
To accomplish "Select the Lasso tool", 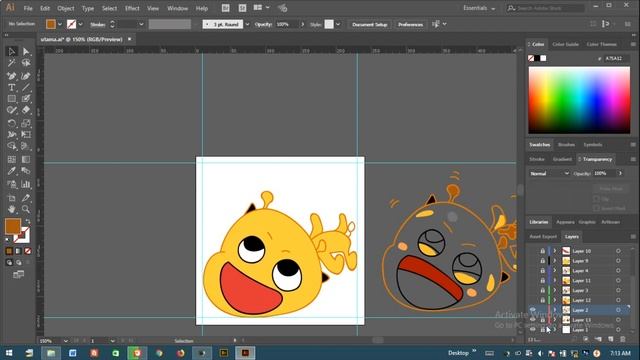I will (x=26, y=63).
